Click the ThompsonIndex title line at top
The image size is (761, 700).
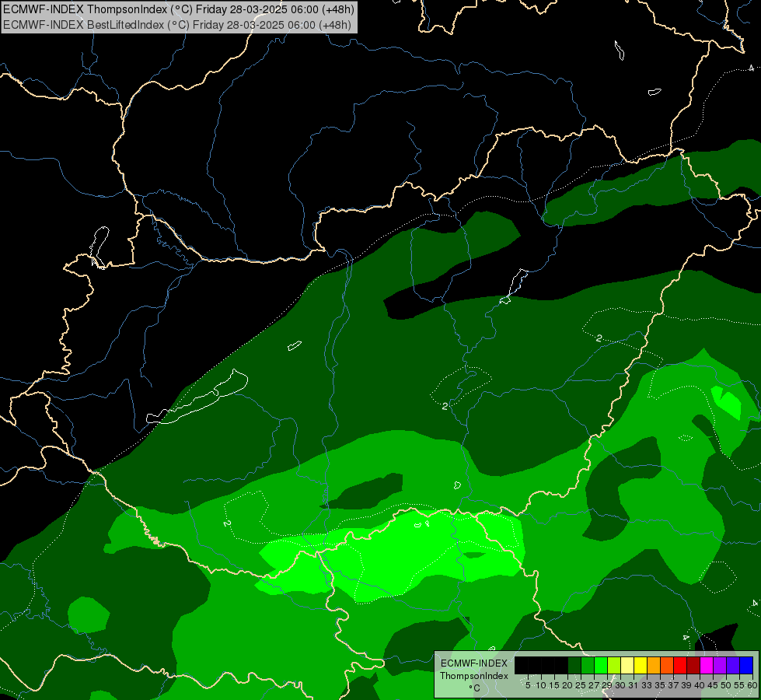tap(179, 9)
